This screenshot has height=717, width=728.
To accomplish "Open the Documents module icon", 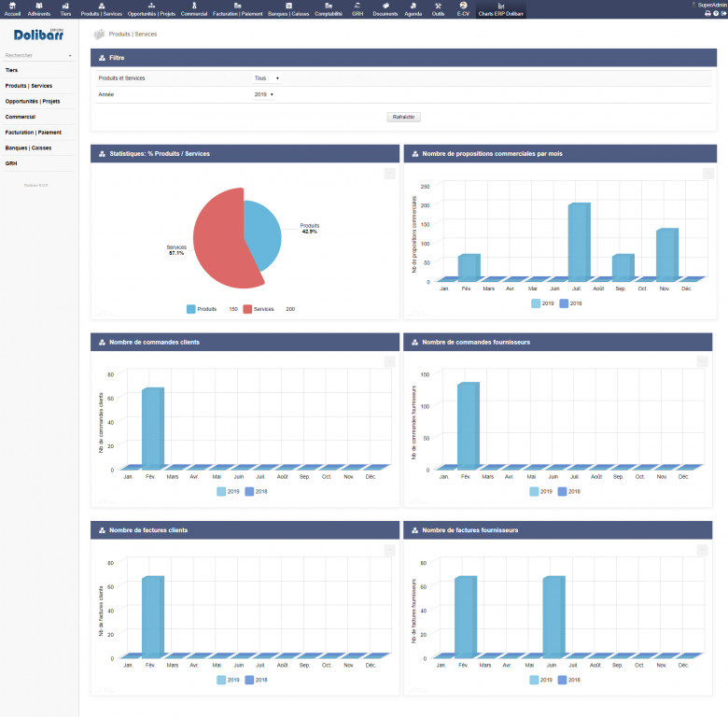I will [385, 7].
